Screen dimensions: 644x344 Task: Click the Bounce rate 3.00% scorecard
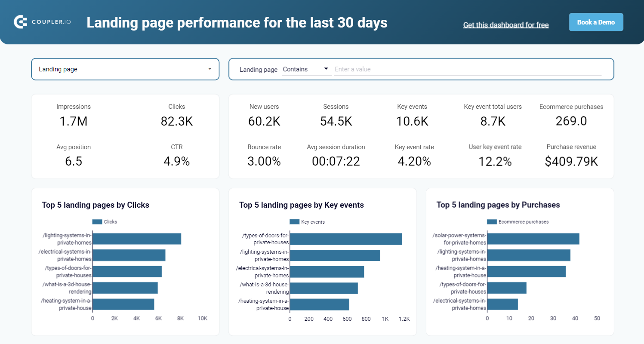coord(264,155)
